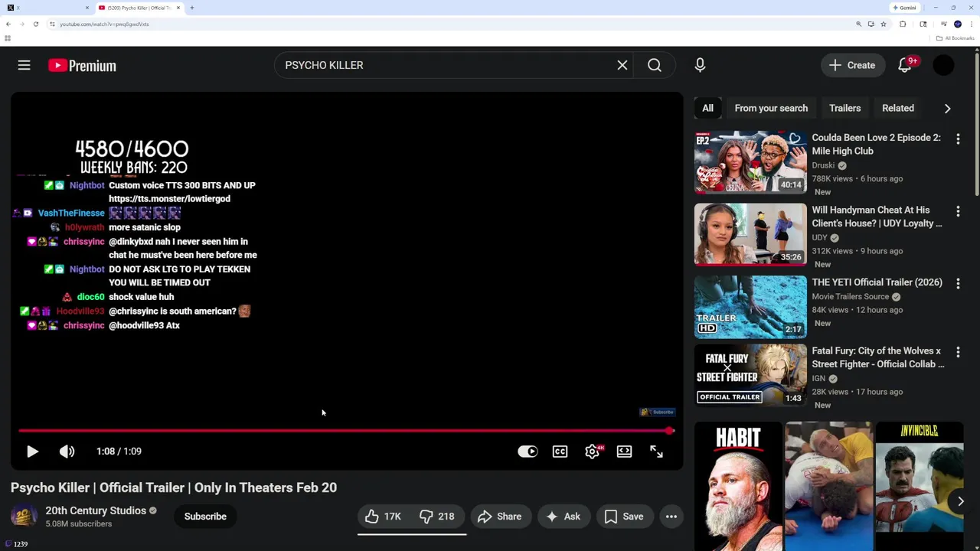Open the HABIT Short thumbnail
Image resolution: width=980 pixels, height=551 pixels.
(738, 486)
